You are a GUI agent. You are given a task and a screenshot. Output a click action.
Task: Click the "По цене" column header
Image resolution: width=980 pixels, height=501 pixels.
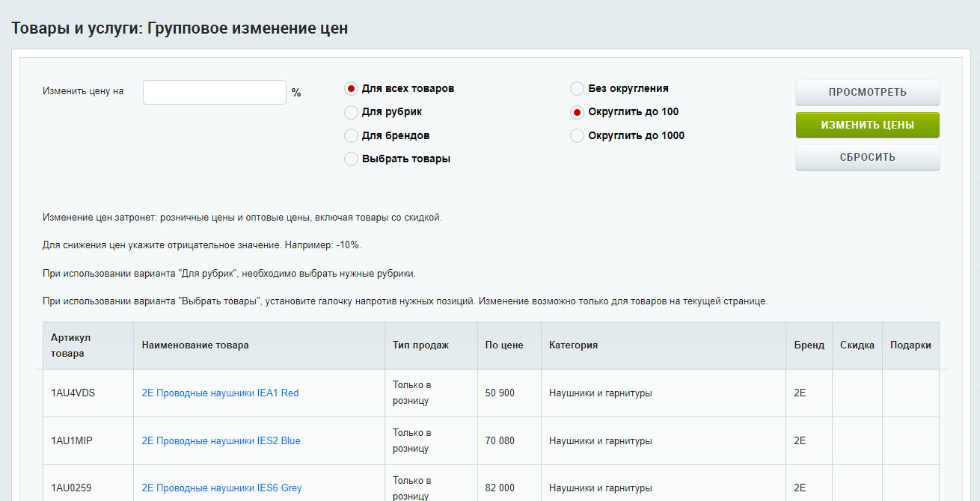(504, 345)
